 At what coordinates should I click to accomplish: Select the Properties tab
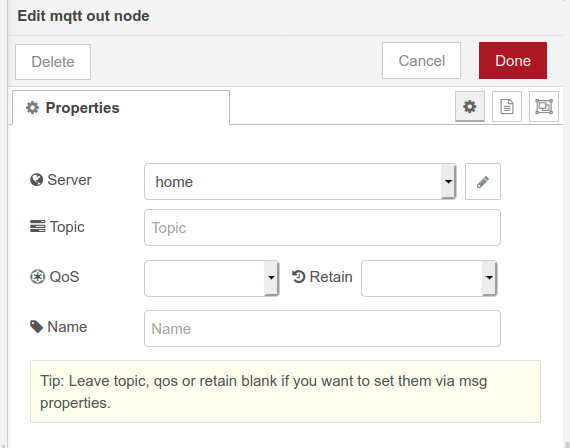(x=121, y=108)
